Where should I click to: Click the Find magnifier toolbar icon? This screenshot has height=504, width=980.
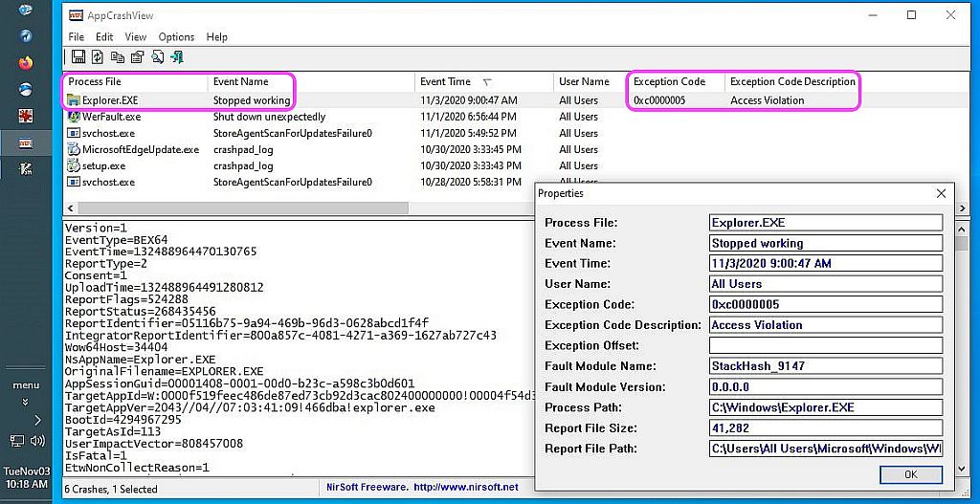pyautogui.click(x=158, y=56)
